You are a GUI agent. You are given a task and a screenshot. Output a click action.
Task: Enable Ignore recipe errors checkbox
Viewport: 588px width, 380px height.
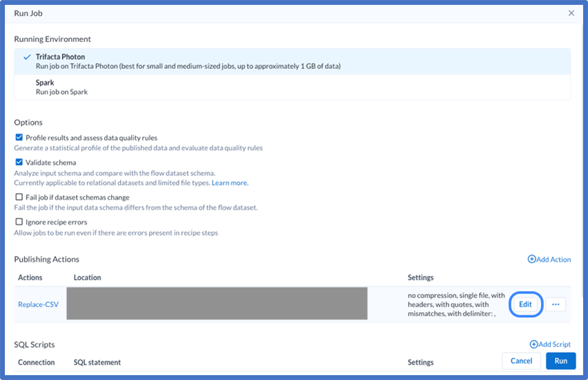[19, 222]
